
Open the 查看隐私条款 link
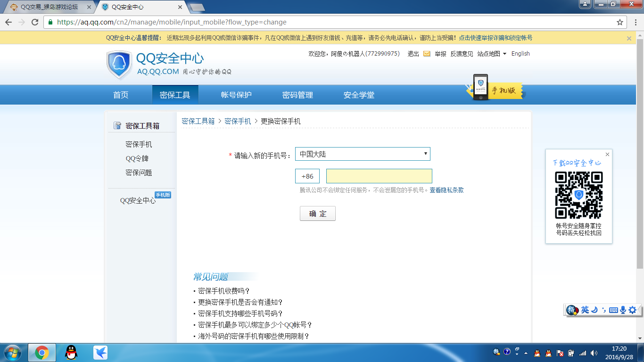click(x=446, y=190)
